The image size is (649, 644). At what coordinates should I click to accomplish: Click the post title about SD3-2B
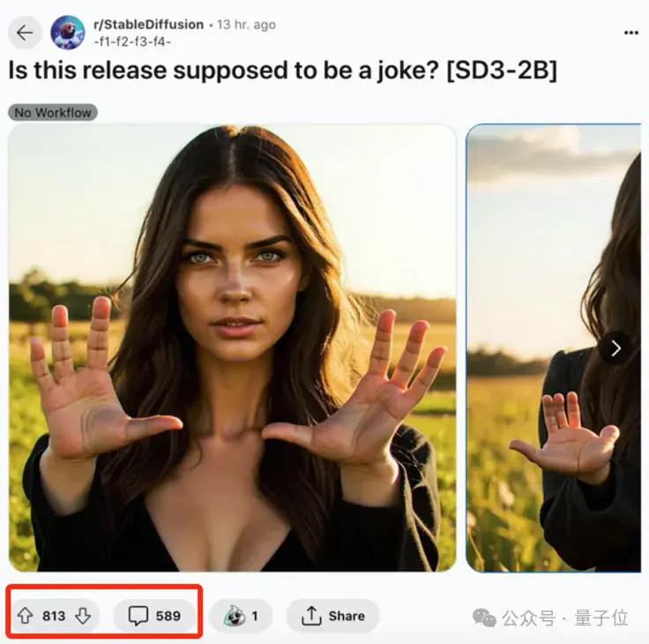282,71
